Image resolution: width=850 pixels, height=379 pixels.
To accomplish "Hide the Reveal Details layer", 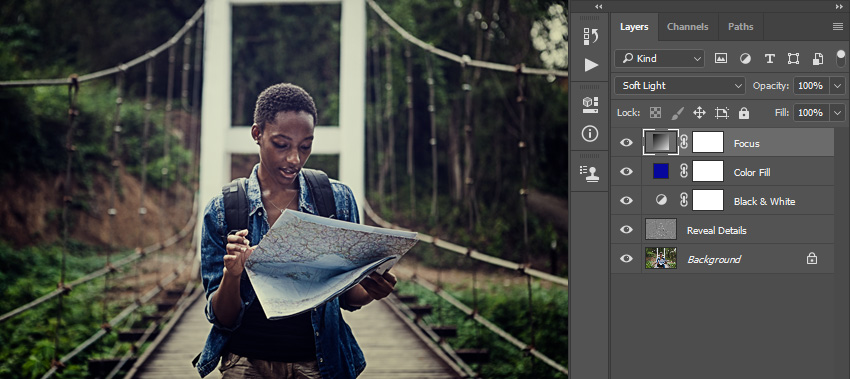I will tap(626, 230).
